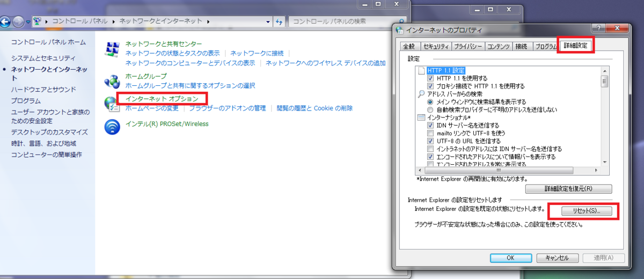Click 'ネットワークへのワイヤレス デバイスの追加' link
The image size is (644, 279).
point(326,63)
